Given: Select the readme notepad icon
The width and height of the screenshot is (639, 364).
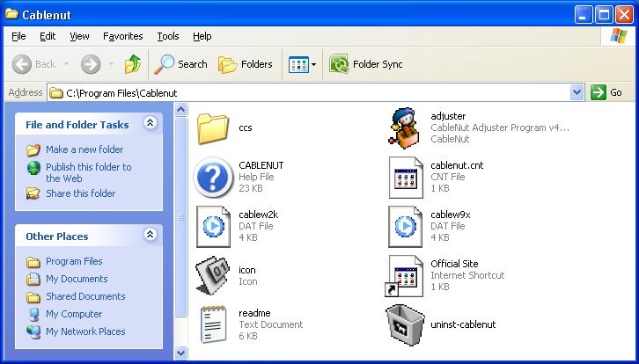Looking at the screenshot, I should tap(213, 324).
